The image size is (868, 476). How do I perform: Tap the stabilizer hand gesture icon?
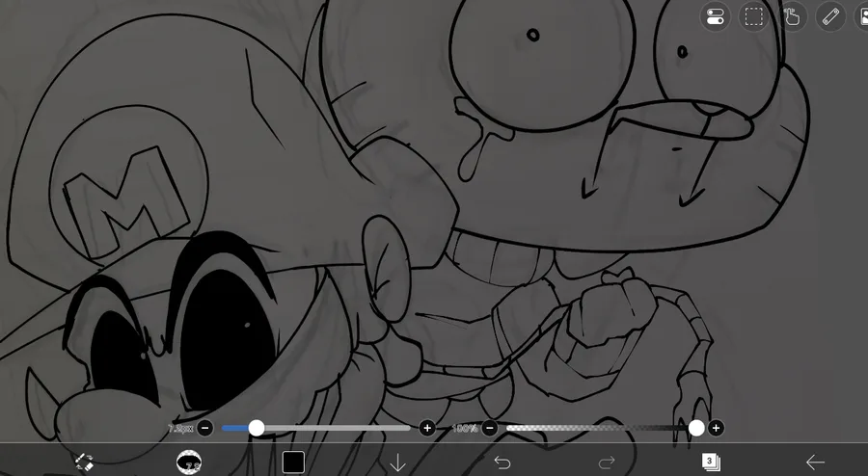[x=792, y=16]
